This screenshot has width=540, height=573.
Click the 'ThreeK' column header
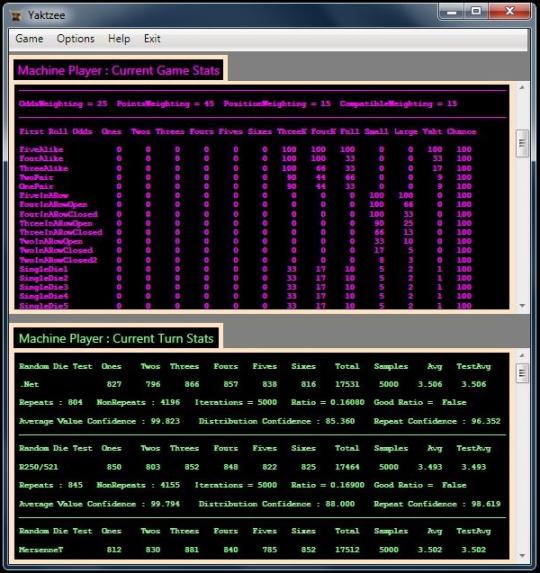point(292,131)
